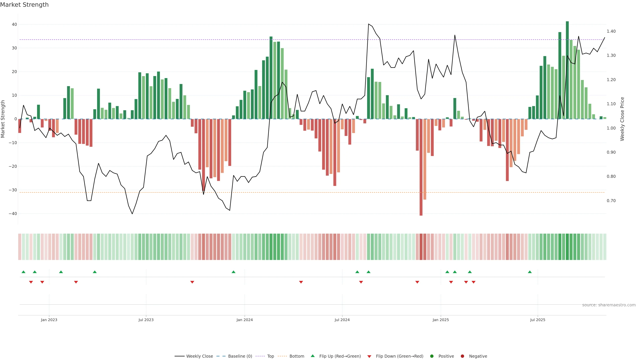
Task: Click Flip Down red triangle legend icon
Action: 369,356
